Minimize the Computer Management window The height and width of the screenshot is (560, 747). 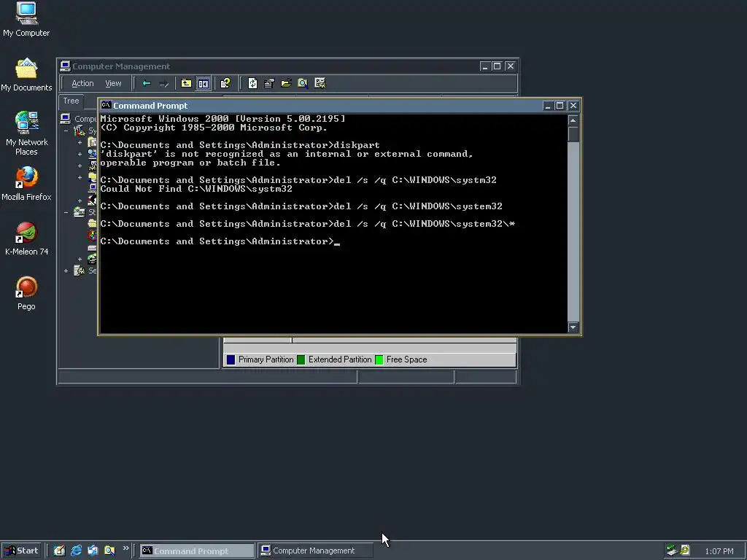pos(484,66)
